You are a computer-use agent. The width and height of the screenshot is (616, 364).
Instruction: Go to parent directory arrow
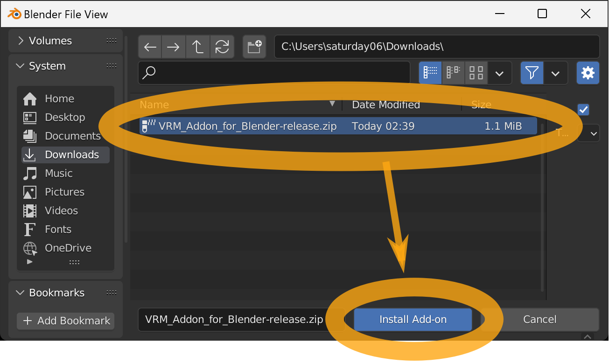click(x=198, y=47)
